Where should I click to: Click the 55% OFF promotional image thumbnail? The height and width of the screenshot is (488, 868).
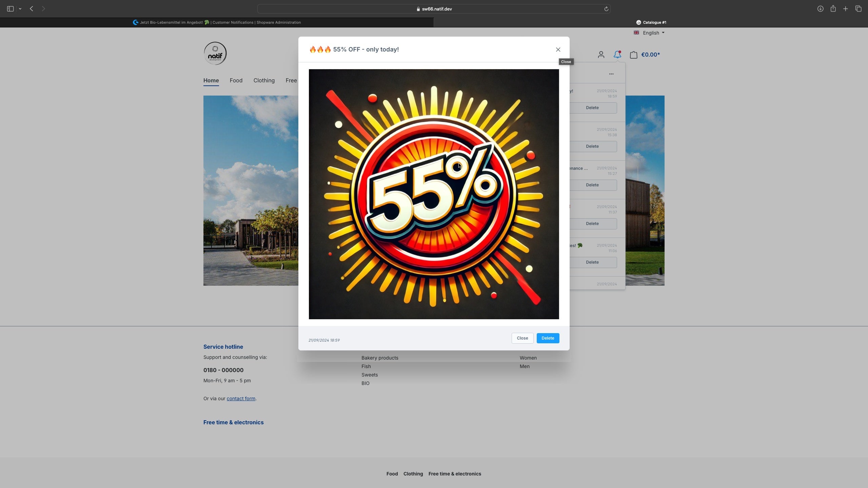point(433,194)
